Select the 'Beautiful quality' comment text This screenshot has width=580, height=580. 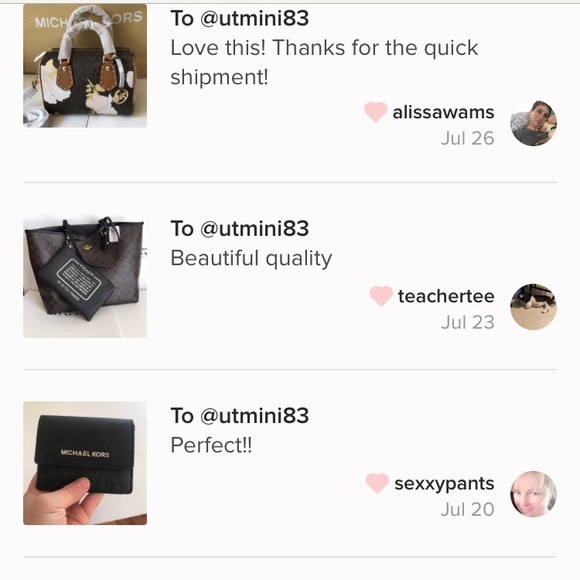251,259
